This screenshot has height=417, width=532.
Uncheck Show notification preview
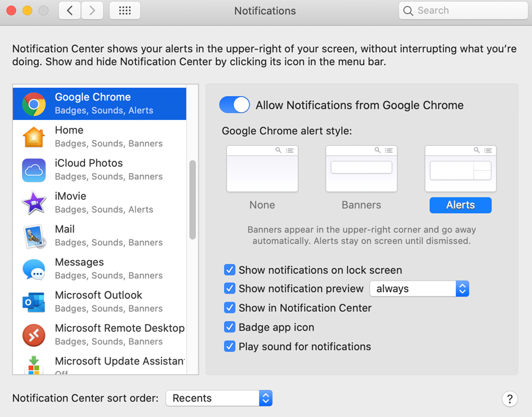[230, 288]
